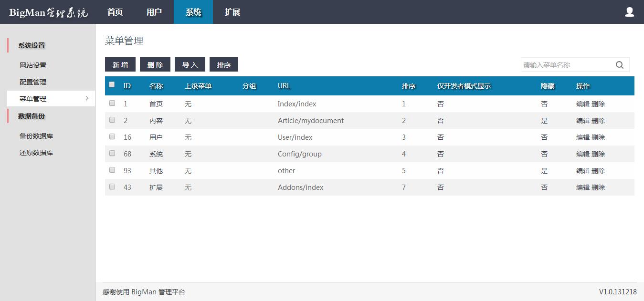Click the 导入 button
This screenshot has height=301, width=644.
(x=190, y=65)
